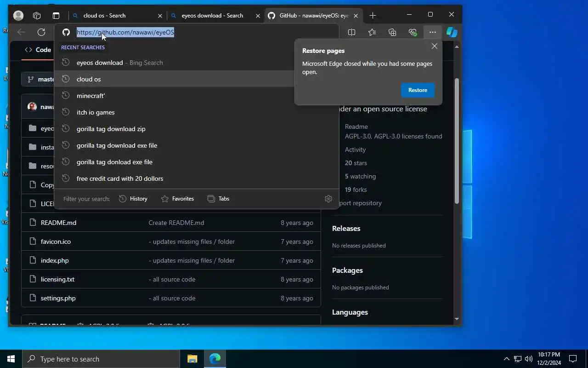Click the Edge icon in the taskbar

(215, 359)
